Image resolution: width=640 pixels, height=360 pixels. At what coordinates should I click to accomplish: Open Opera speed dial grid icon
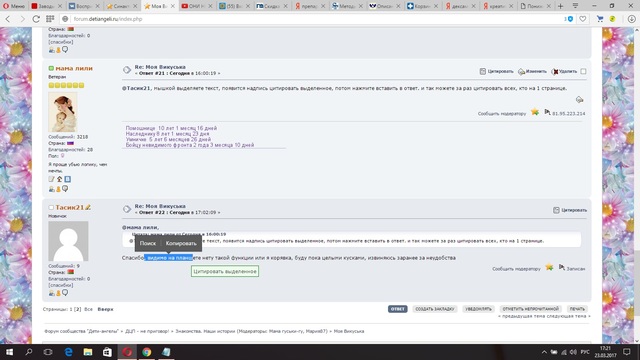[x=50, y=19]
